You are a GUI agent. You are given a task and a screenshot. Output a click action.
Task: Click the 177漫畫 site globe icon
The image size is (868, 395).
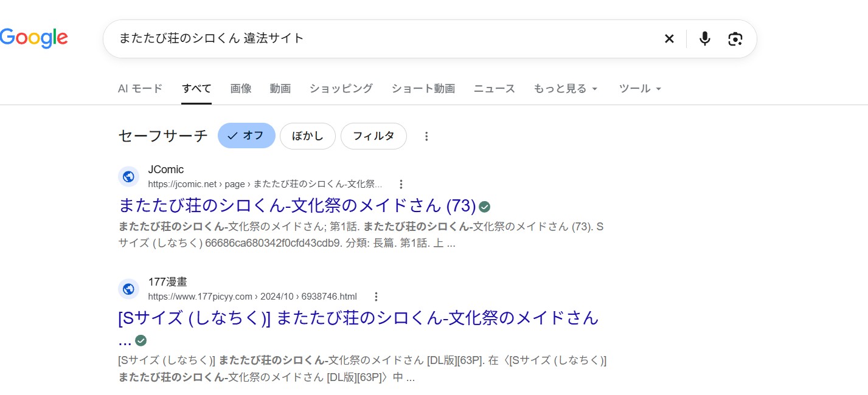click(128, 289)
